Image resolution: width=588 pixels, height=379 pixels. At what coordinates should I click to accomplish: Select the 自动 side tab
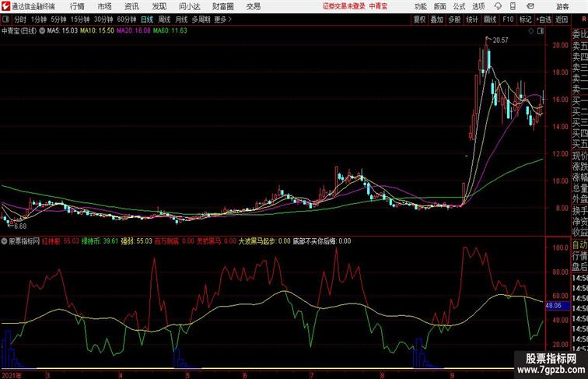pyautogui.click(x=579, y=245)
